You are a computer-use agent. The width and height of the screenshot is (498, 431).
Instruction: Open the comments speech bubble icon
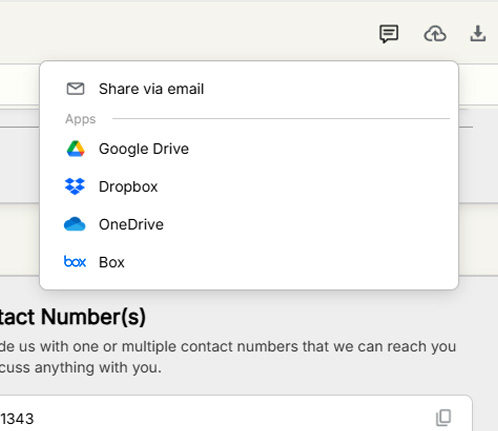[x=389, y=34]
